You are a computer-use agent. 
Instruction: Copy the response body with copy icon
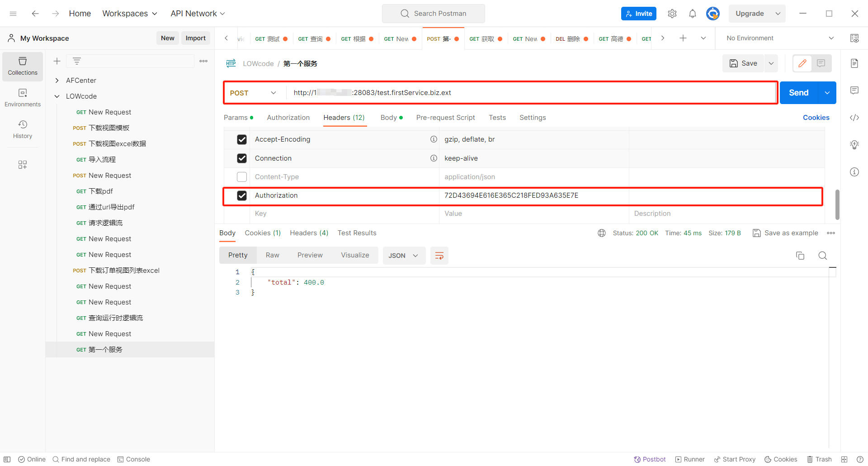tap(800, 256)
